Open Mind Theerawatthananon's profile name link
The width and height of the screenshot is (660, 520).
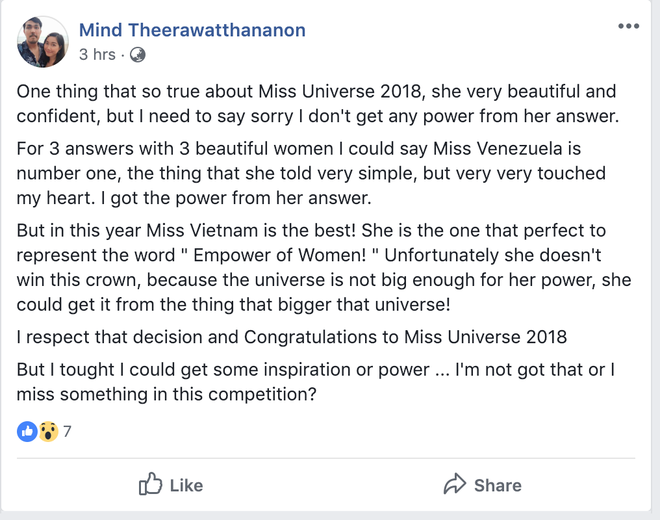click(x=192, y=30)
